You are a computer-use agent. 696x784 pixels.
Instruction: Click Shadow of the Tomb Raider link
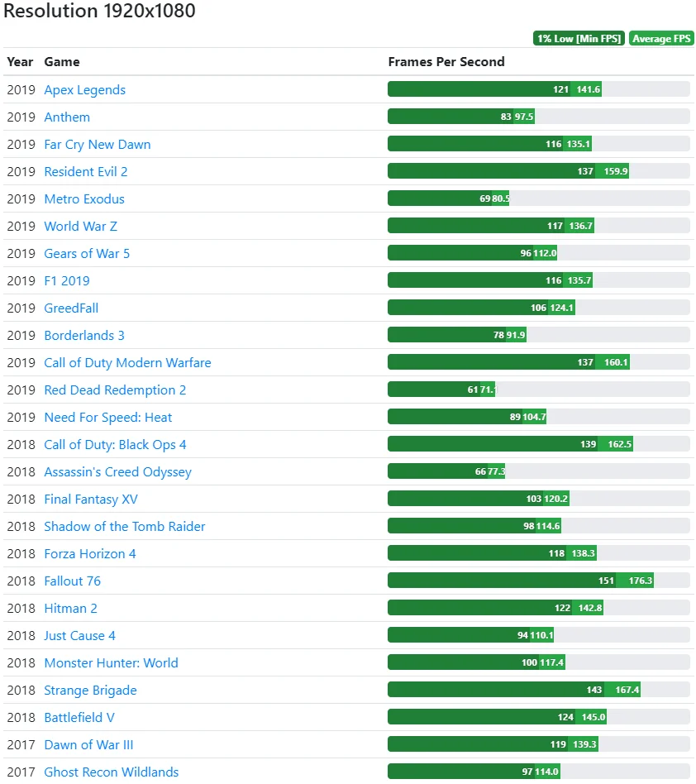pyautogui.click(x=124, y=526)
